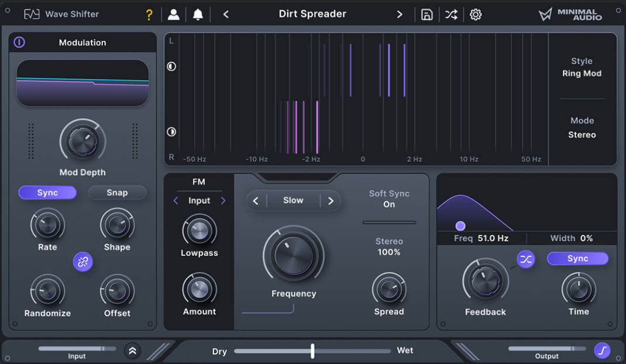
Task: Click the modulation waveform display
Action: pos(82,83)
